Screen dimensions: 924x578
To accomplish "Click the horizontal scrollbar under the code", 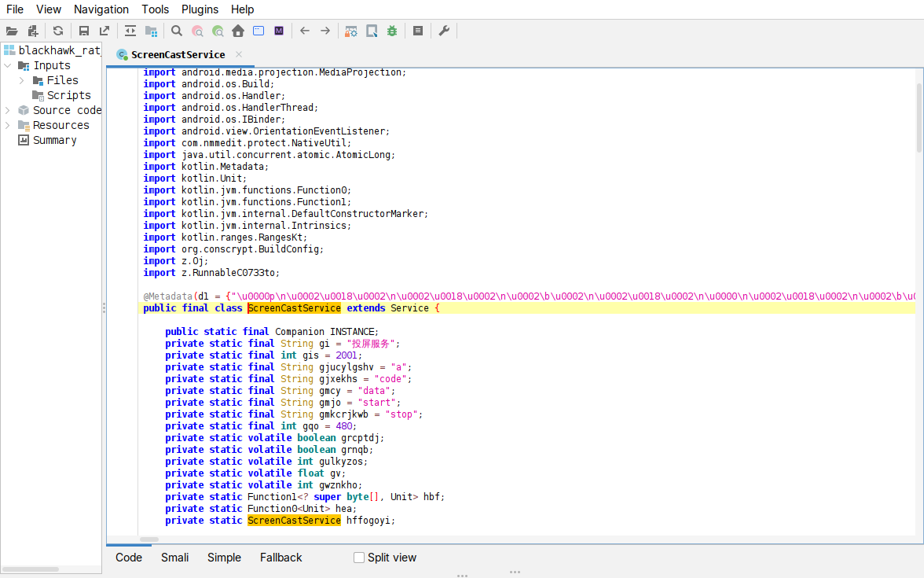I will click(149, 539).
